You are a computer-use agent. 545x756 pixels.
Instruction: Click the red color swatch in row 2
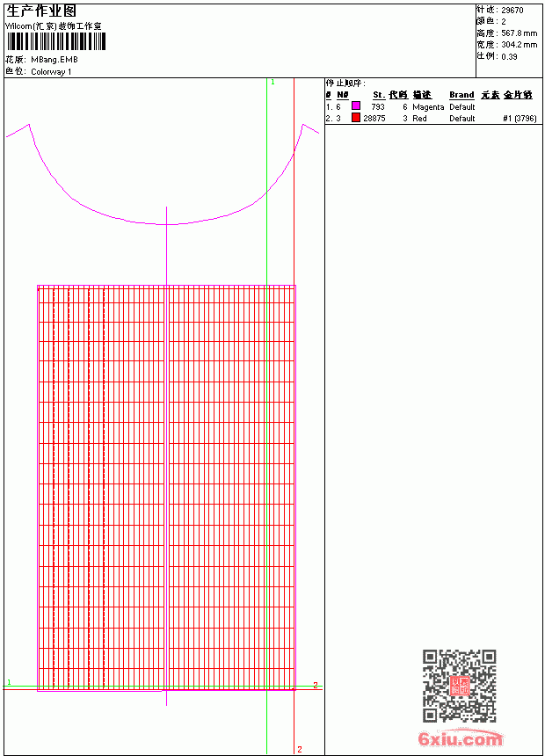[x=356, y=117]
